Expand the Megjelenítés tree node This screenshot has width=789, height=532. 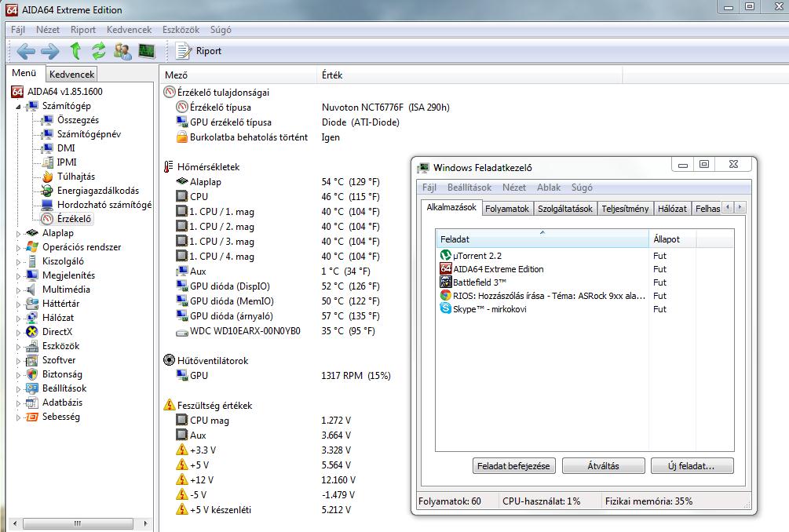[x=19, y=275]
